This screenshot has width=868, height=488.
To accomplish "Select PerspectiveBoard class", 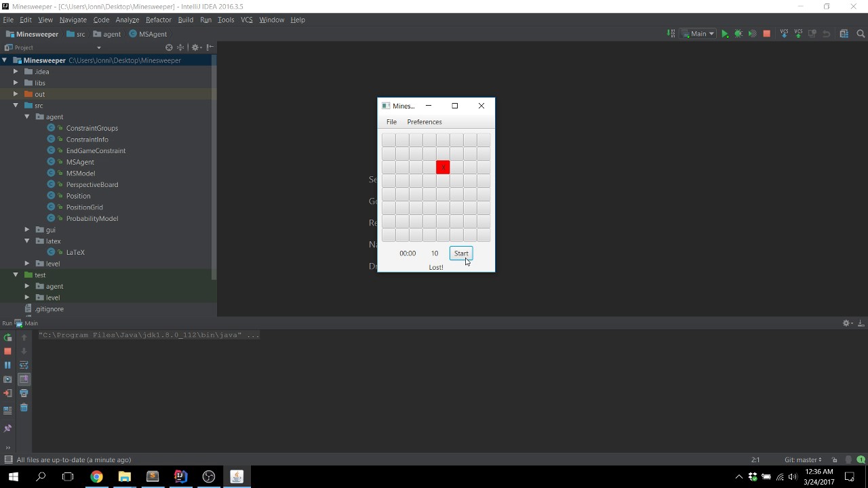I will (92, 184).
